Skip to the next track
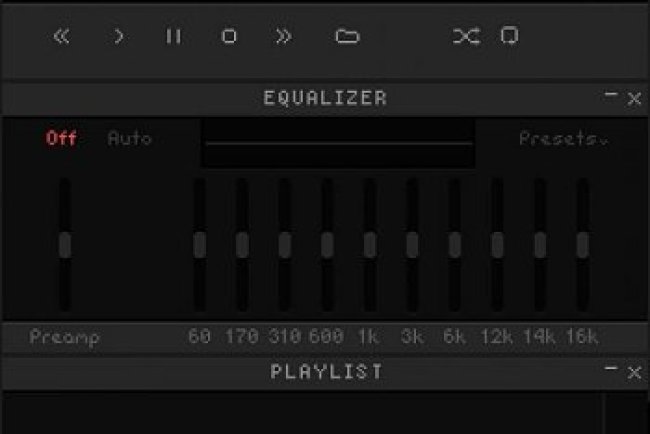The width and height of the screenshot is (650, 434). click(284, 37)
